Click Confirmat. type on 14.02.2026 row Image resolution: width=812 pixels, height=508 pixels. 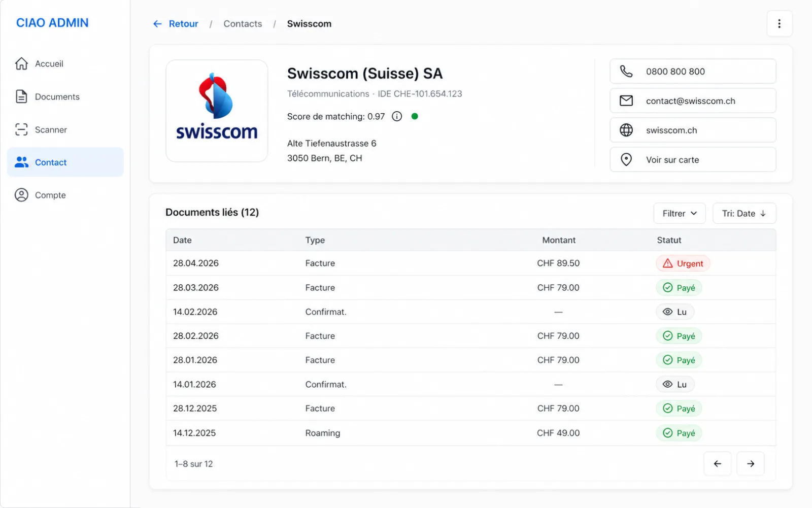(x=326, y=312)
